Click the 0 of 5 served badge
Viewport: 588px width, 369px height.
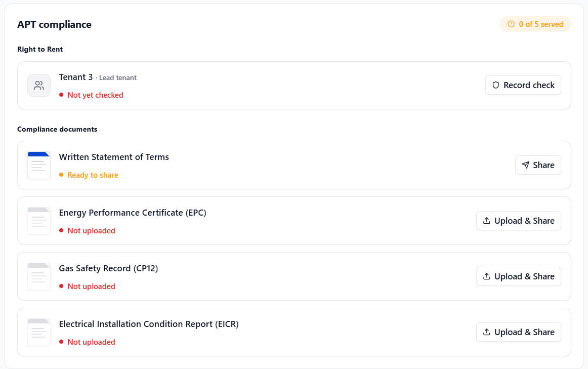click(x=535, y=24)
